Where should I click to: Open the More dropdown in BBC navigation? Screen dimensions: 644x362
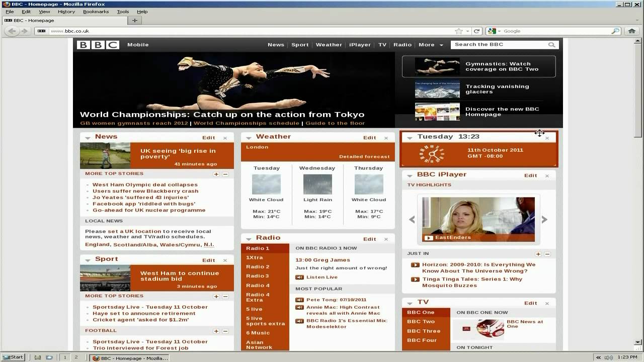tap(431, 45)
